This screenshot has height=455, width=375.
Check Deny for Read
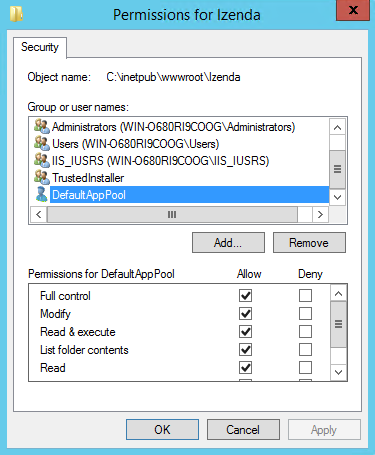(x=305, y=368)
